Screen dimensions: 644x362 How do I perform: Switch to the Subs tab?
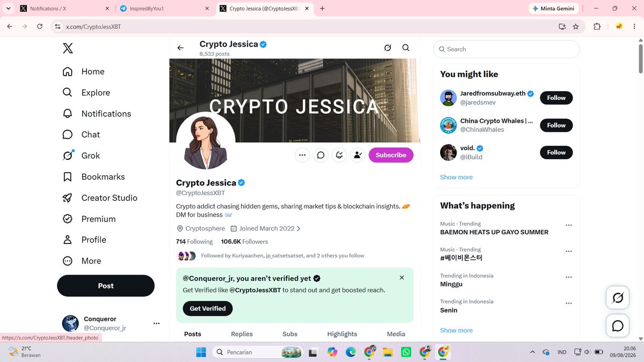click(x=290, y=334)
